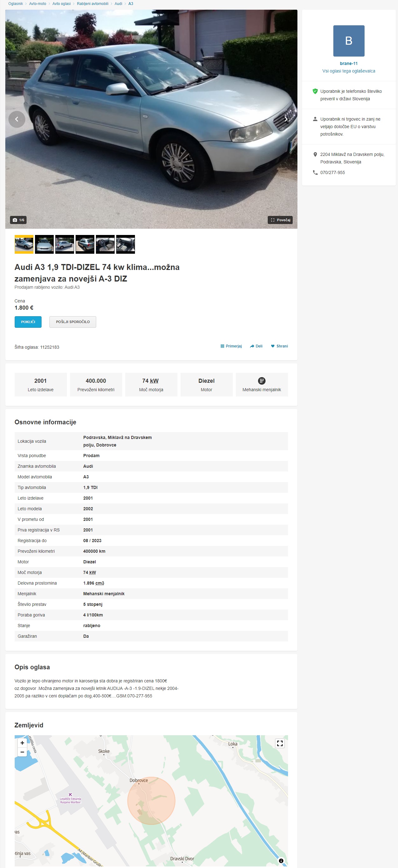Click the 2001 Leto izdelave tile
This screenshot has height=868, width=398.
[40, 384]
